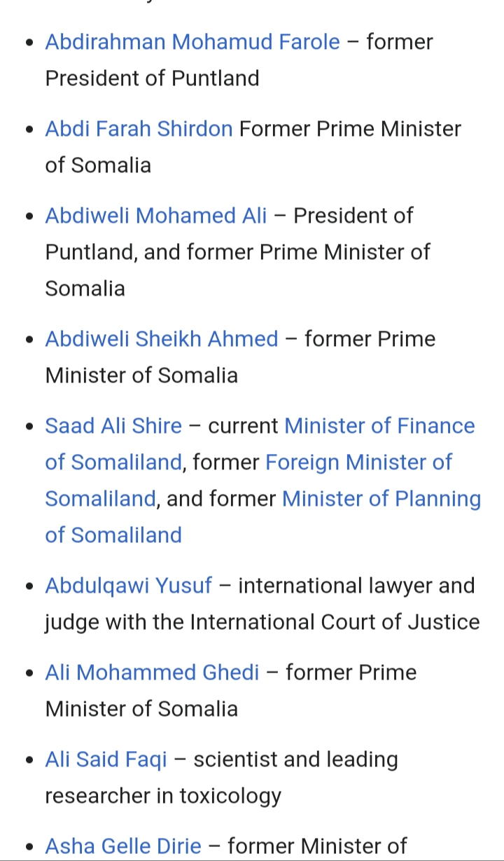This screenshot has height=861, width=504.
Task: Follow the Ali Mohammed Ghedi link
Action: pos(152,673)
